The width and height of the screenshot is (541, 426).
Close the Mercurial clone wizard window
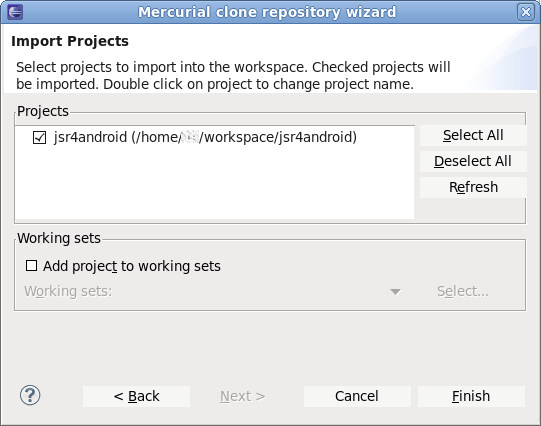(525, 12)
